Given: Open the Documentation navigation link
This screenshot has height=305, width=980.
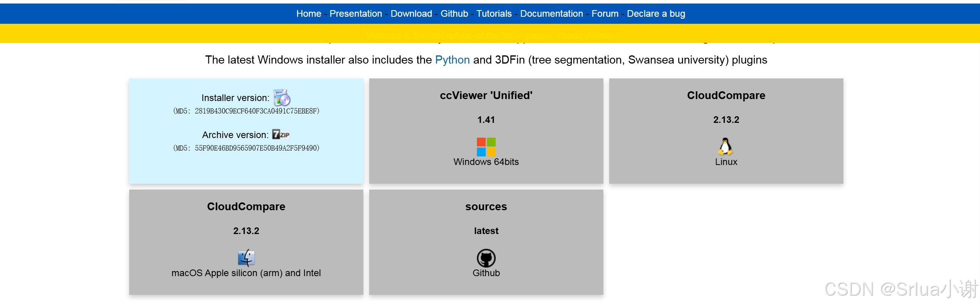Looking at the screenshot, I should pyautogui.click(x=551, y=14).
